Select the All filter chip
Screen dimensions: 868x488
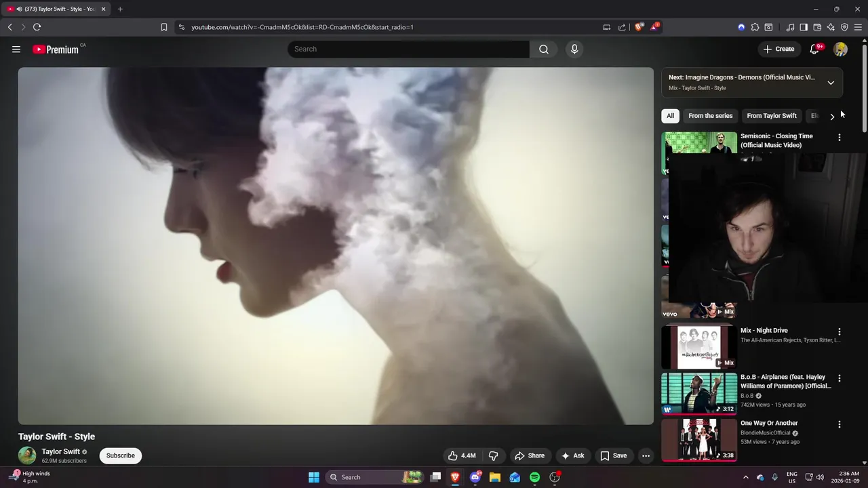coord(670,116)
